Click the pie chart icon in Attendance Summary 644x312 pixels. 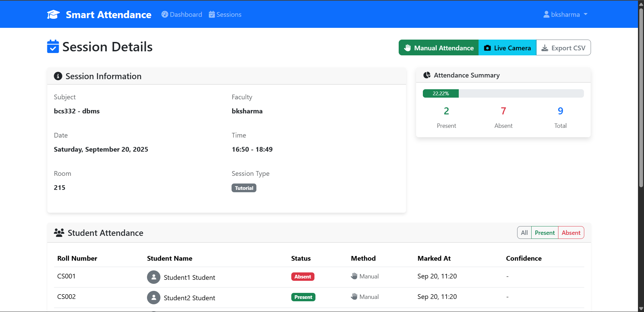427,75
